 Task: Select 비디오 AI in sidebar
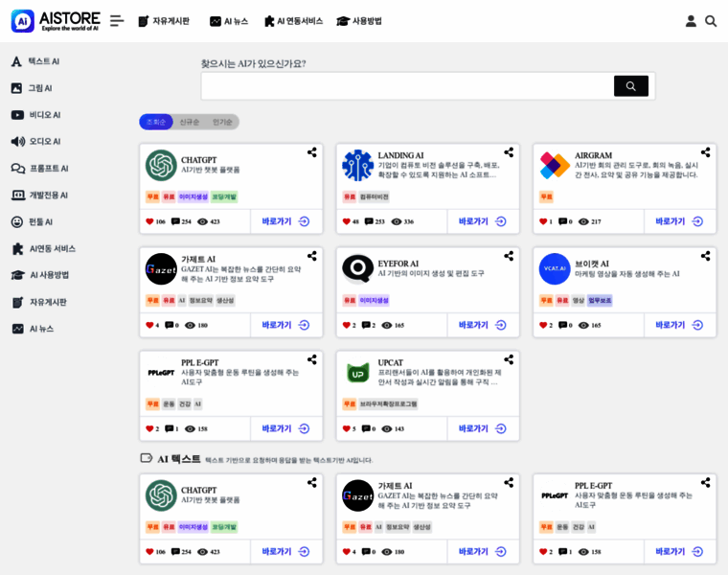click(35, 115)
